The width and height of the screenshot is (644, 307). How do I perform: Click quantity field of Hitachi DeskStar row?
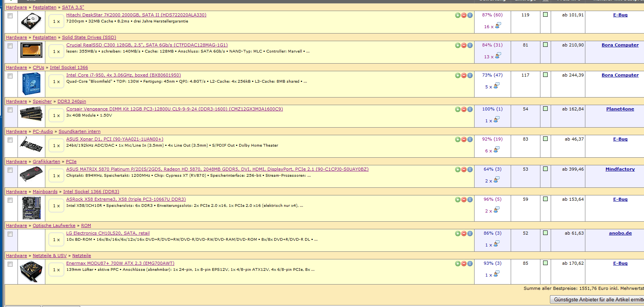tap(56, 21)
